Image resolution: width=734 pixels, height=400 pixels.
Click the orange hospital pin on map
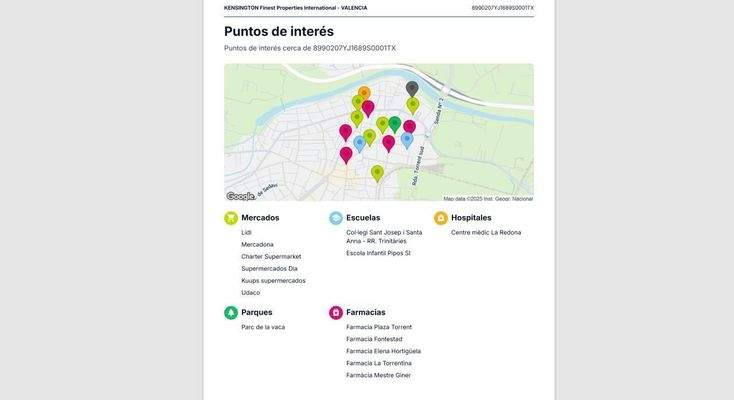[364, 93]
